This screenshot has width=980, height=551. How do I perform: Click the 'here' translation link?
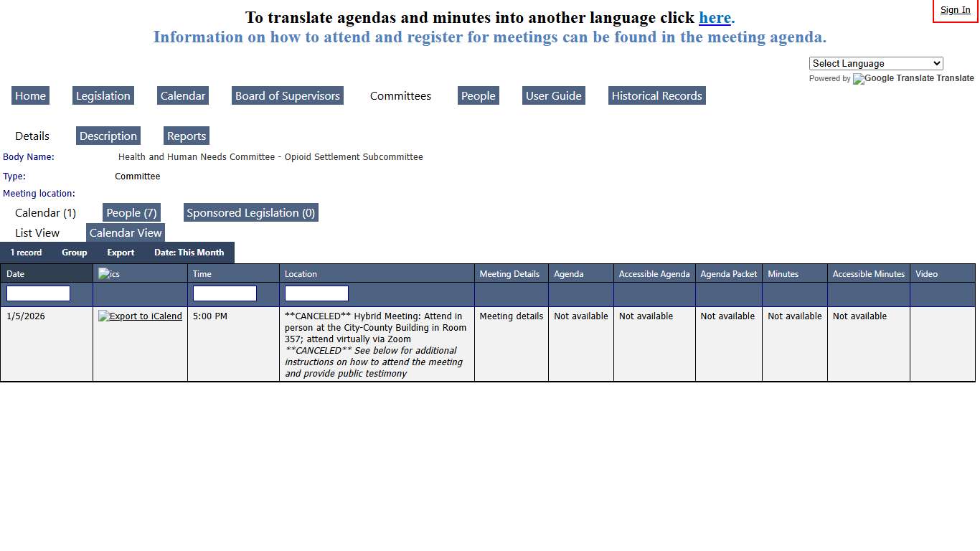(x=715, y=18)
